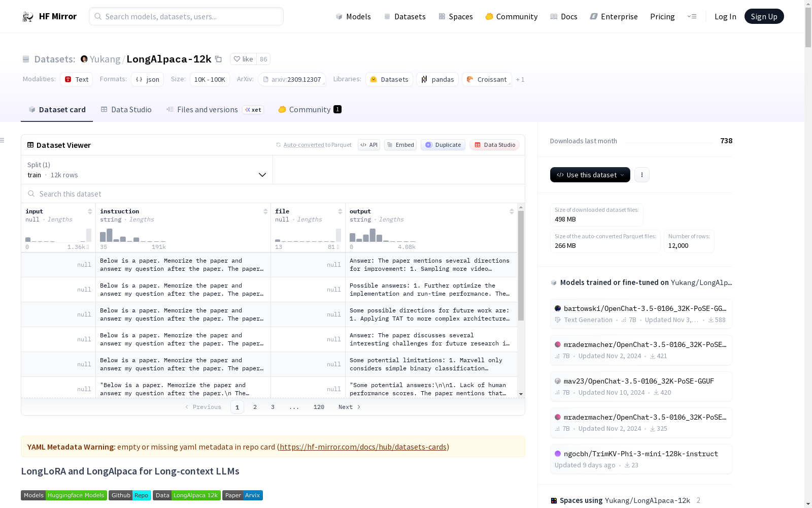Click the HF Mirror logo icon
Viewport: 812px width, 508px height.
[28, 17]
